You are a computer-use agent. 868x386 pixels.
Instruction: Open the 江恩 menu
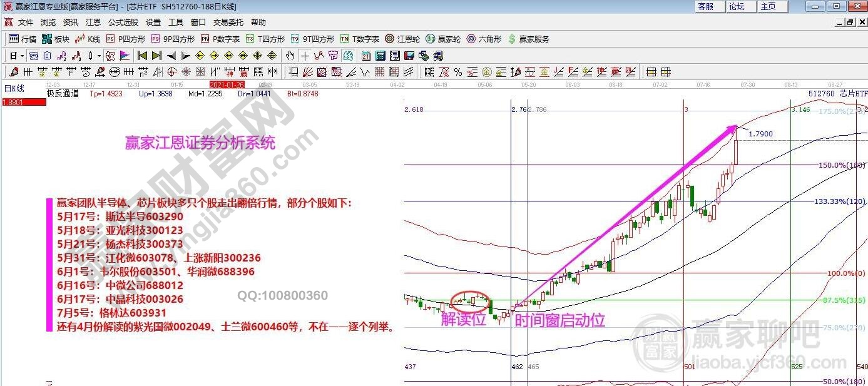pyautogui.click(x=93, y=23)
